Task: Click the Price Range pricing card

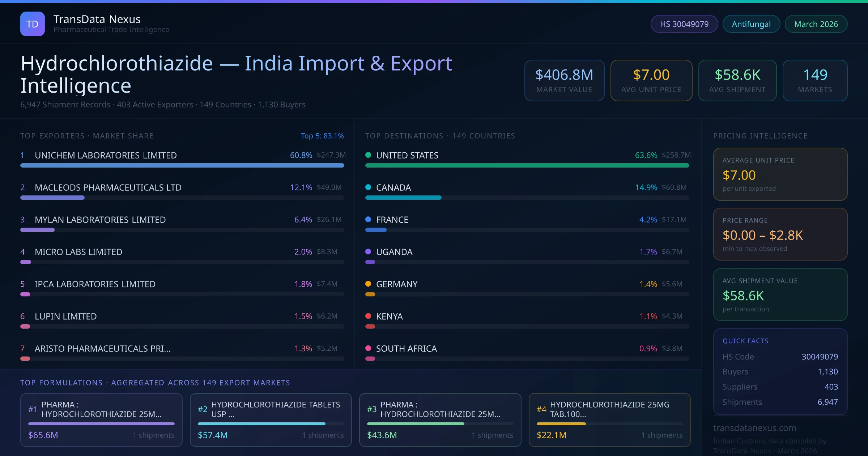Action: (x=780, y=234)
